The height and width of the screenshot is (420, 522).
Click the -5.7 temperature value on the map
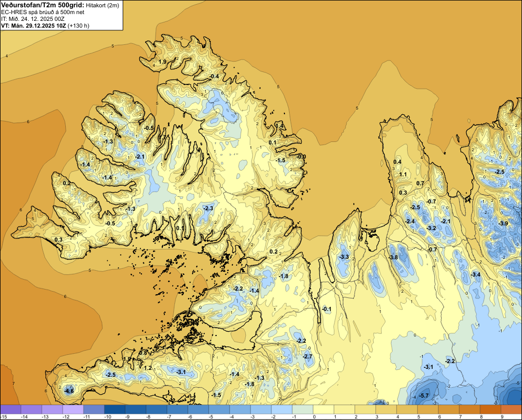point(424,395)
